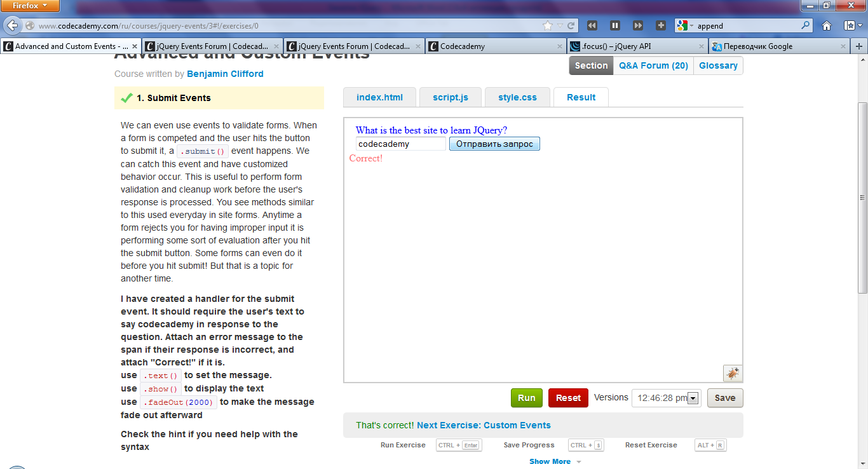Close the second 'jQuery Events Forum' tab

pos(418,46)
